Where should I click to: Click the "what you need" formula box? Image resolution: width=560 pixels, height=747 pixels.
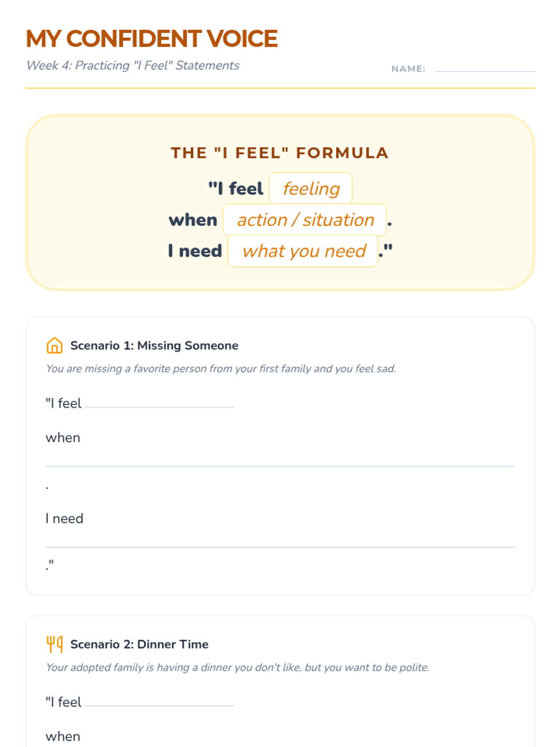(303, 251)
